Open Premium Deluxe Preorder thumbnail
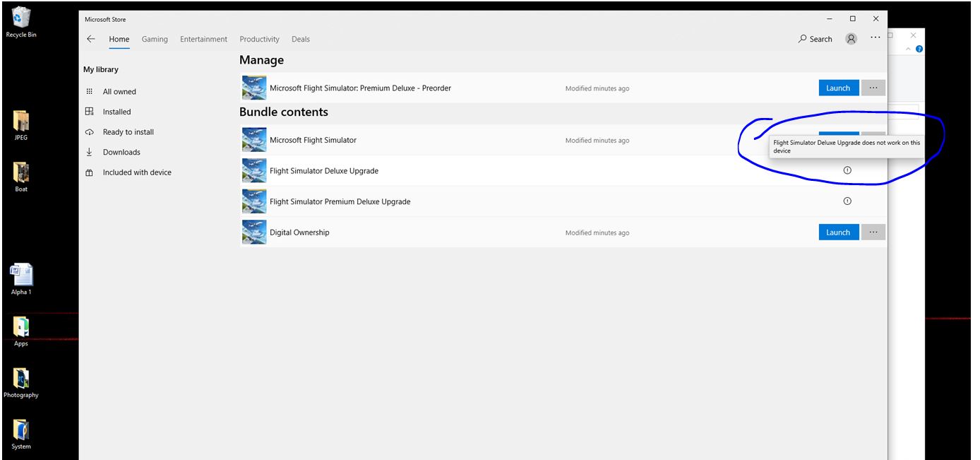This screenshot has width=980, height=460. click(x=254, y=88)
